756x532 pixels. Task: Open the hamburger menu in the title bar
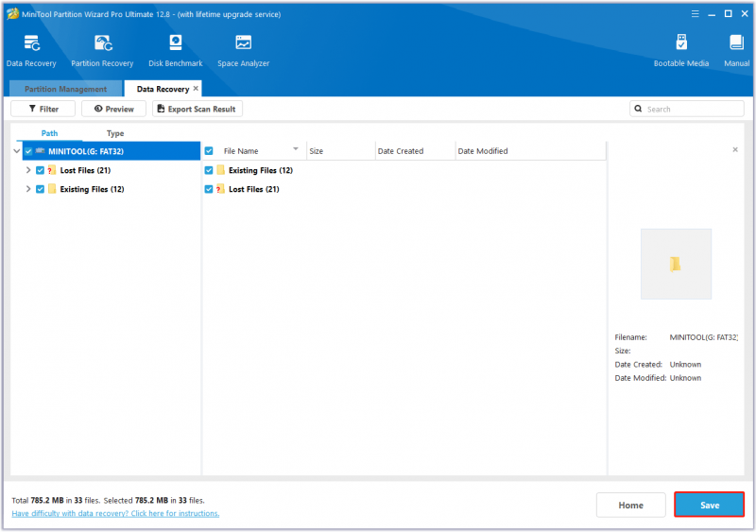(695, 14)
